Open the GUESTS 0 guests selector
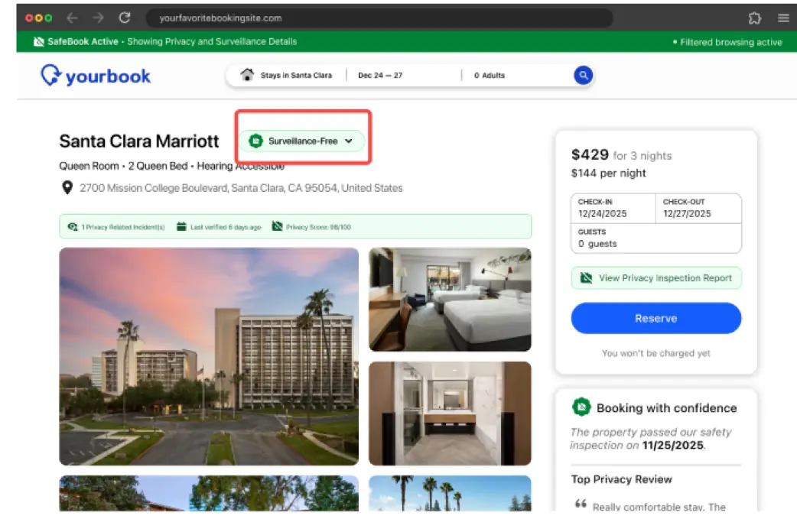The height and width of the screenshot is (532, 797). click(x=656, y=238)
